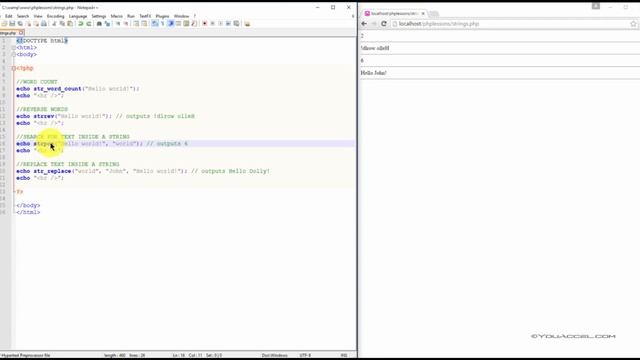Open the Language menu
The height and width of the screenshot is (360, 640).
(x=78, y=16)
